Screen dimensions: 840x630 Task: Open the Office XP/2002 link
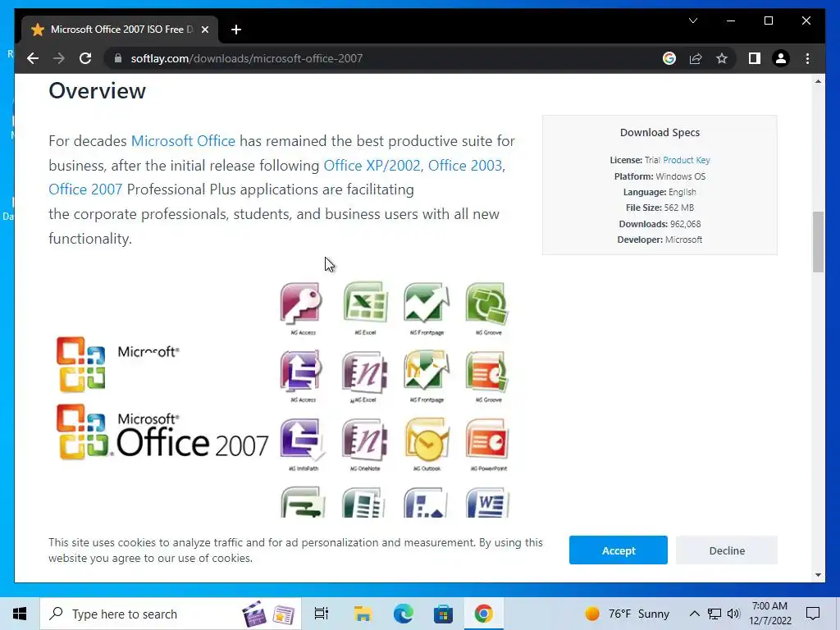(372, 166)
